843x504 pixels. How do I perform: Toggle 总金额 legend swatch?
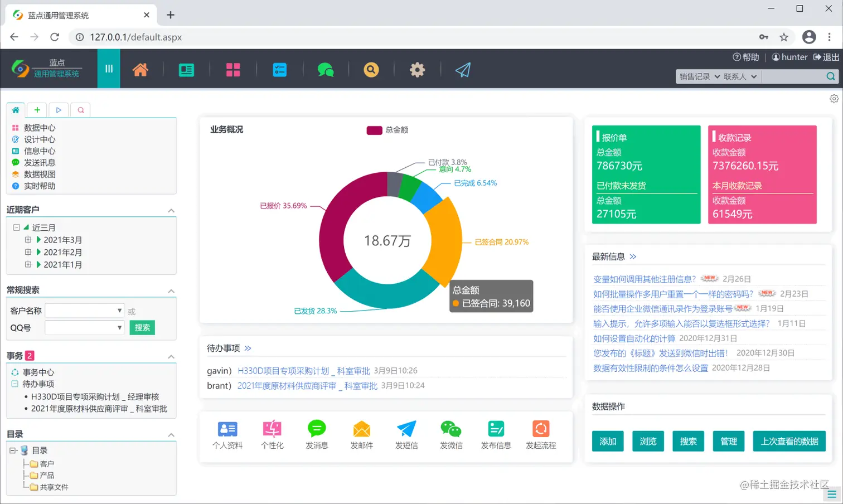pyautogui.click(x=374, y=130)
